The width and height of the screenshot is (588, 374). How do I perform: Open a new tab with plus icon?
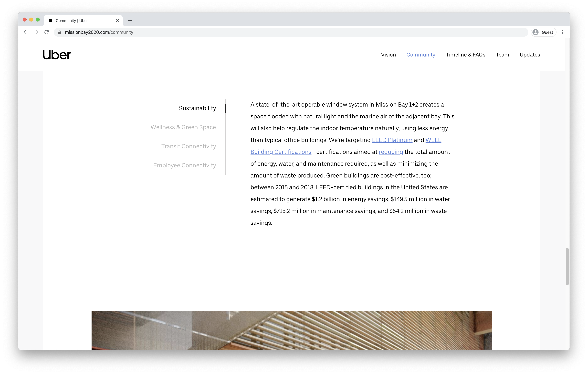tap(130, 21)
